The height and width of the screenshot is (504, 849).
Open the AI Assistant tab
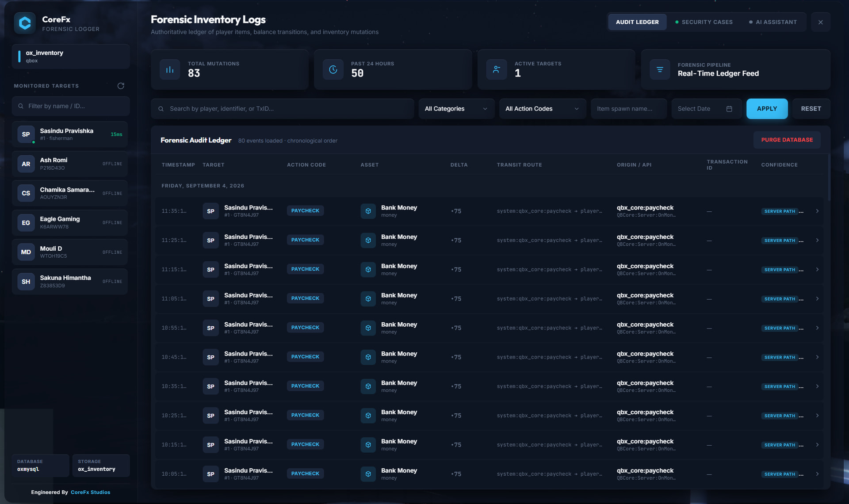coord(773,22)
